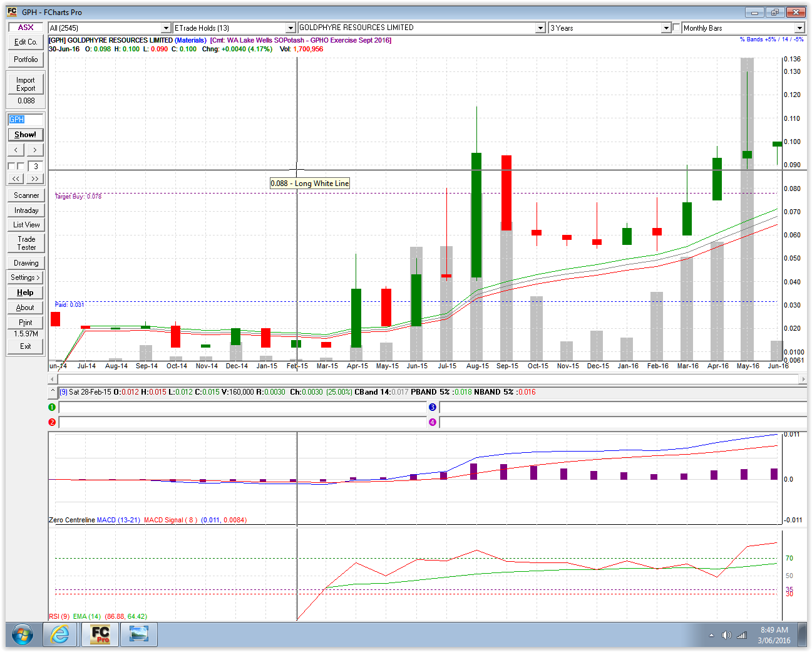Image resolution: width=812 pixels, height=652 pixels.
Task: Click the indicator 1 text field
Action: click(x=242, y=407)
